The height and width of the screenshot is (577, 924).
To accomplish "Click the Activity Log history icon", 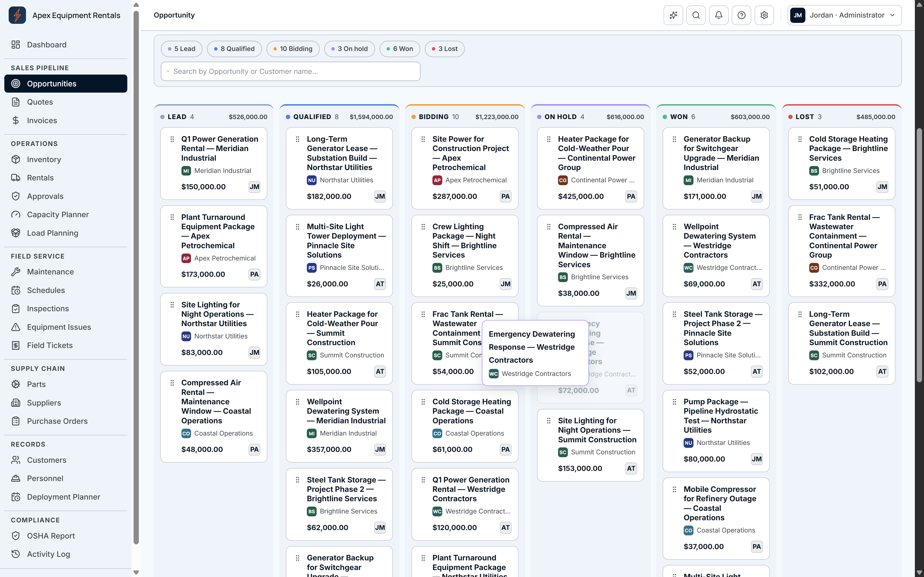I will click(16, 554).
